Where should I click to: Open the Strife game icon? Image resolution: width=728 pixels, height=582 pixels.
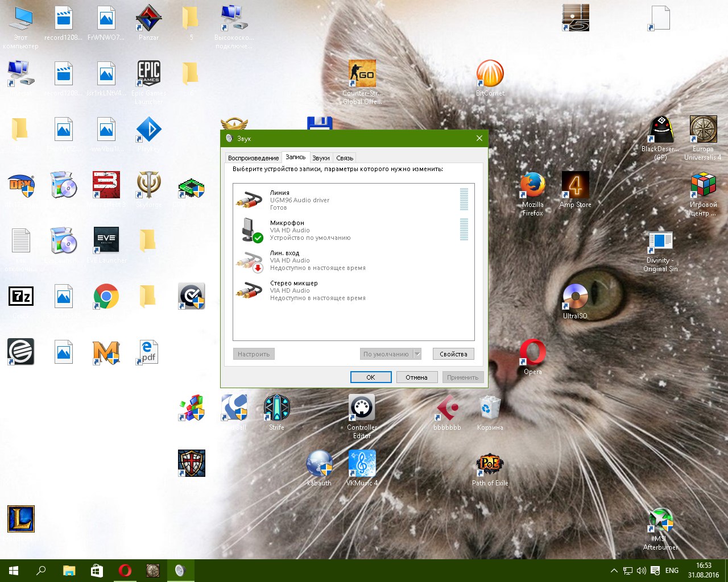pos(276,413)
